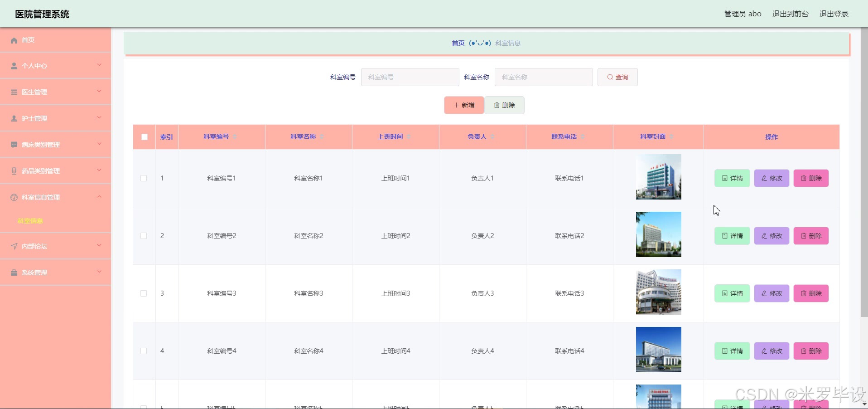Click the briefcase icon beside 系统管理
Image resolution: width=868 pixels, height=409 pixels.
14,273
